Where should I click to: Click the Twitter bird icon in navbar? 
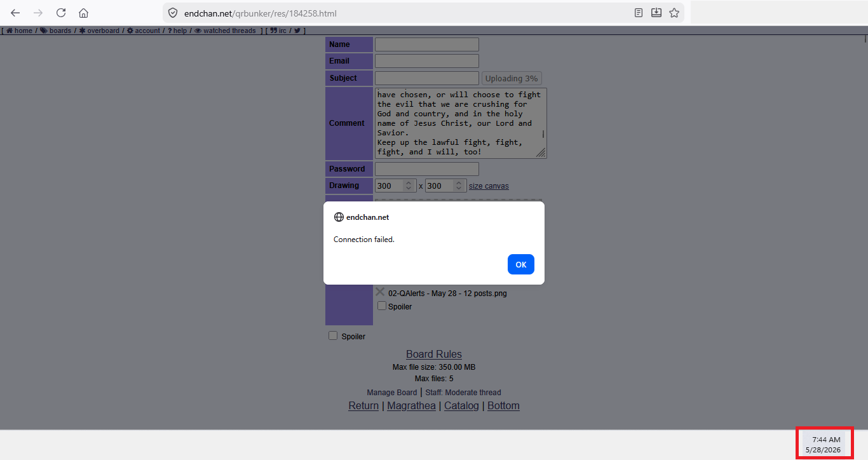tap(297, 30)
